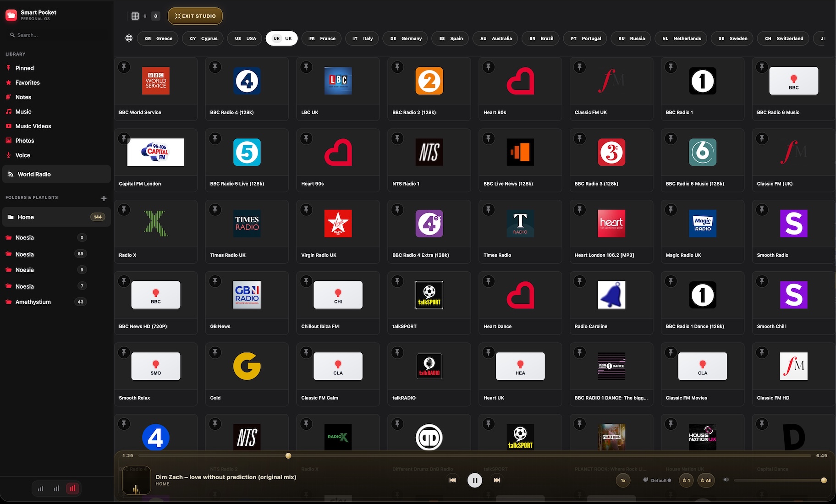Viewport: 836px width, 504px height.
Task: Open the Amethystium folder
Action: click(x=46, y=302)
